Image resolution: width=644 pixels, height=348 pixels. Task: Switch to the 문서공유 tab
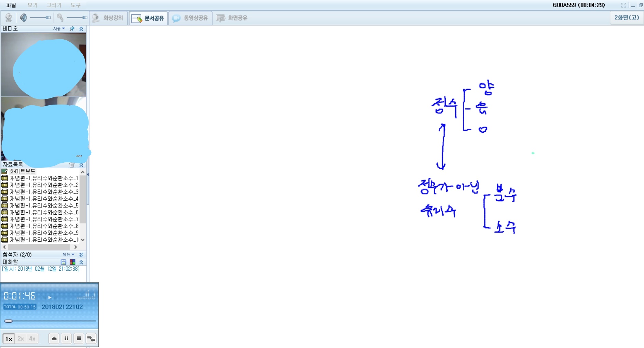coord(148,18)
